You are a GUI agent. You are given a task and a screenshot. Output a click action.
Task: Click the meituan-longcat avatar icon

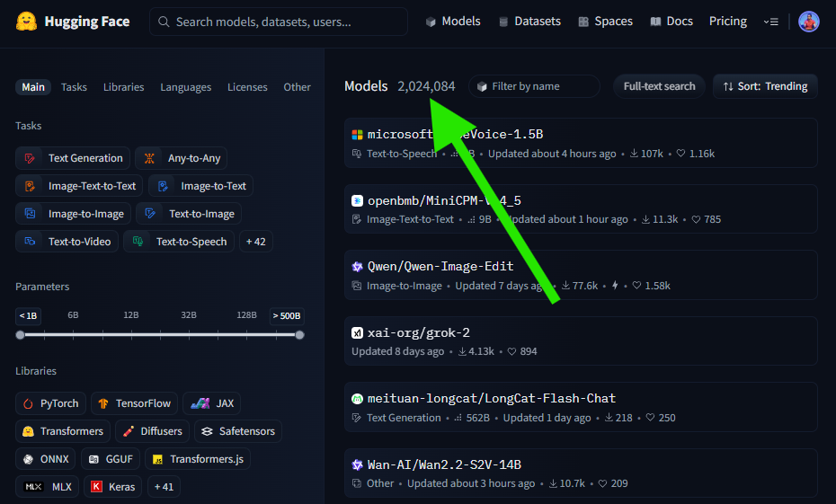pos(357,399)
